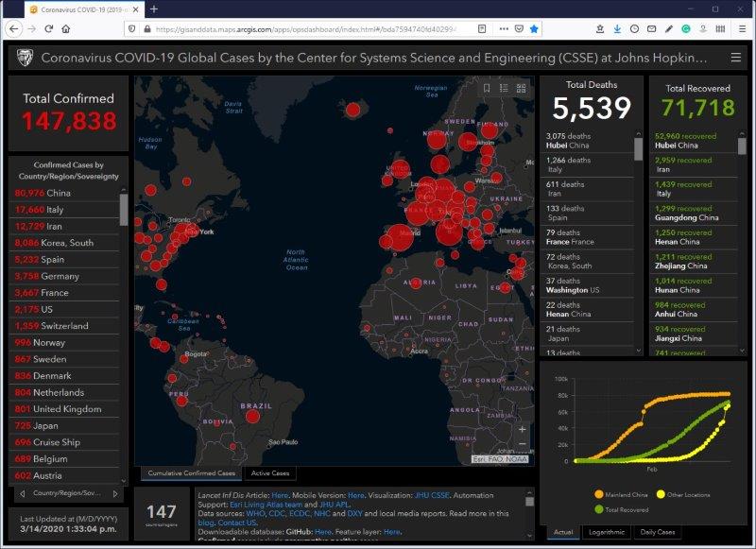756x549 pixels.
Task: Open bookmarks toolbar star-tray icon
Action: (x=600, y=29)
